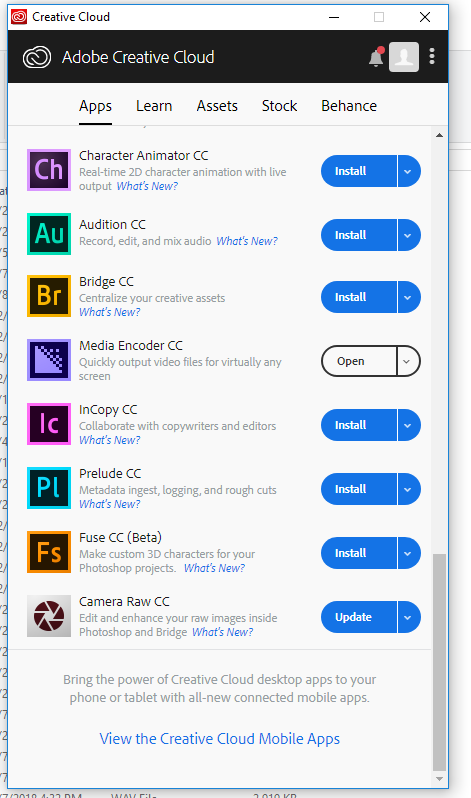Viewport: 471px width, 798px height.
Task: Expand the dropdown arrow next to Audition Install
Action: (409, 235)
